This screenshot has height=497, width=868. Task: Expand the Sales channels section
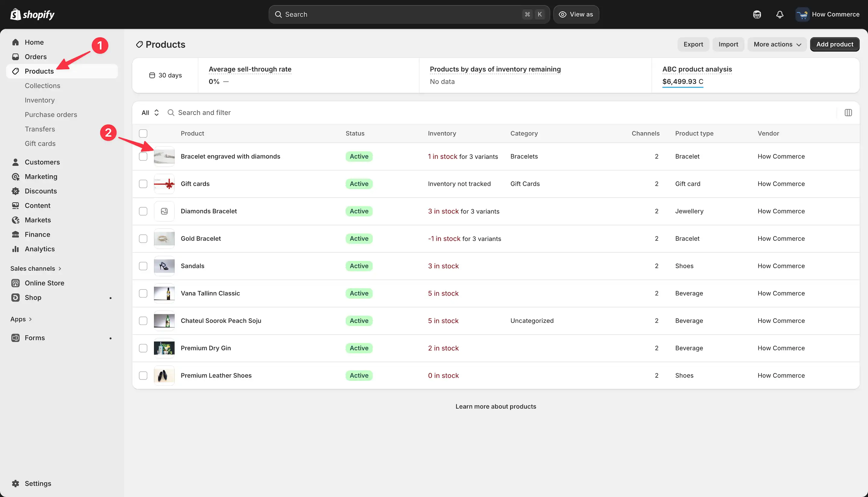pyautogui.click(x=36, y=269)
